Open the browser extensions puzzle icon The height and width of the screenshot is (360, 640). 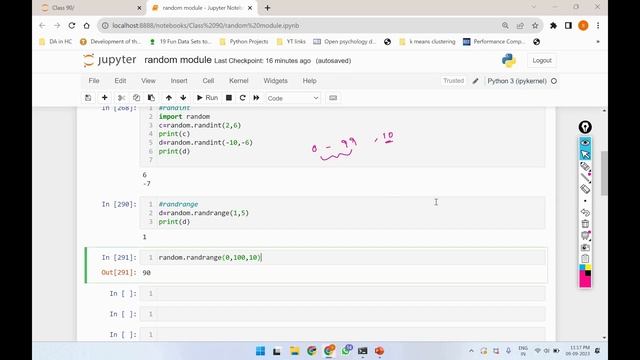click(553, 25)
